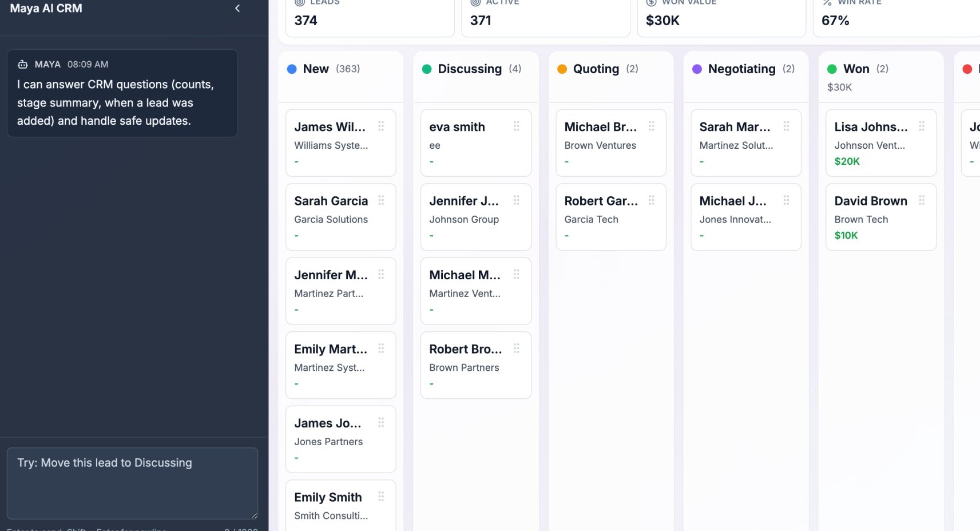Click drag handle on eva smith card
The width and height of the screenshot is (980, 531).
click(516, 126)
